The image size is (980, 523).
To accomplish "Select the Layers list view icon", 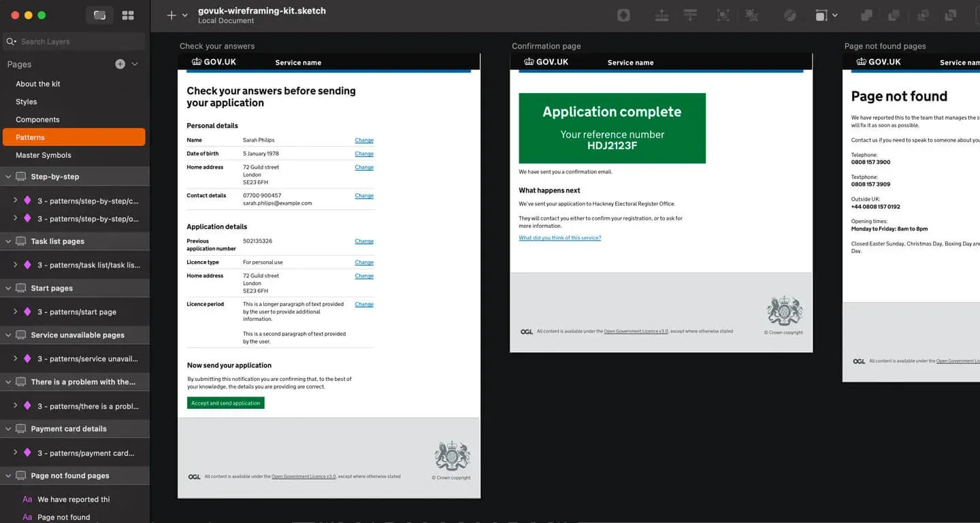I will [99, 15].
